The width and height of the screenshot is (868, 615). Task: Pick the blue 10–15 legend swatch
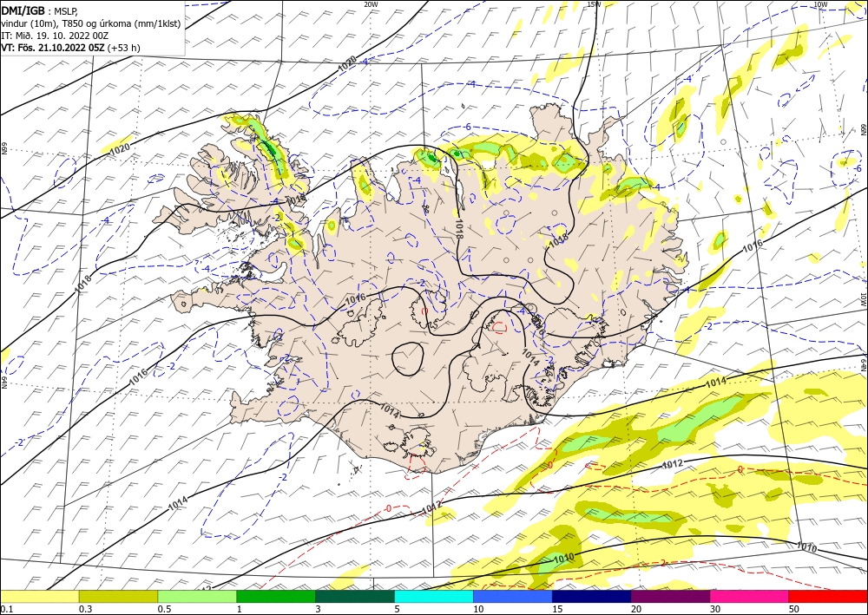click(513, 597)
